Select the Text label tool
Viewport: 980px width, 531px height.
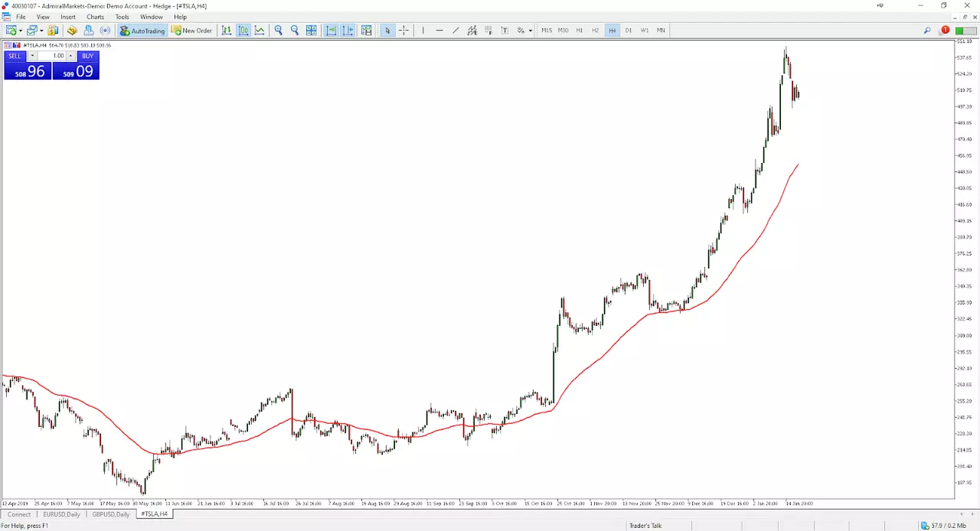click(x=505, y=31)
